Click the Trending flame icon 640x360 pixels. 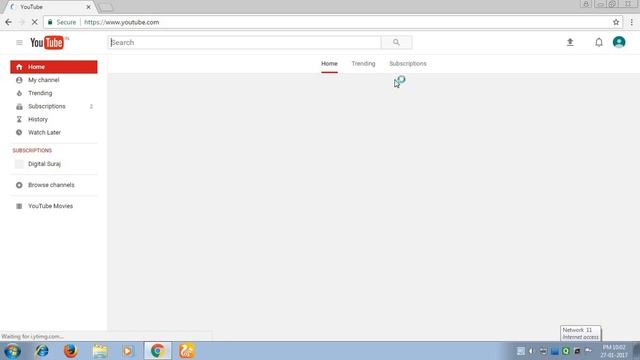[19, 93]
